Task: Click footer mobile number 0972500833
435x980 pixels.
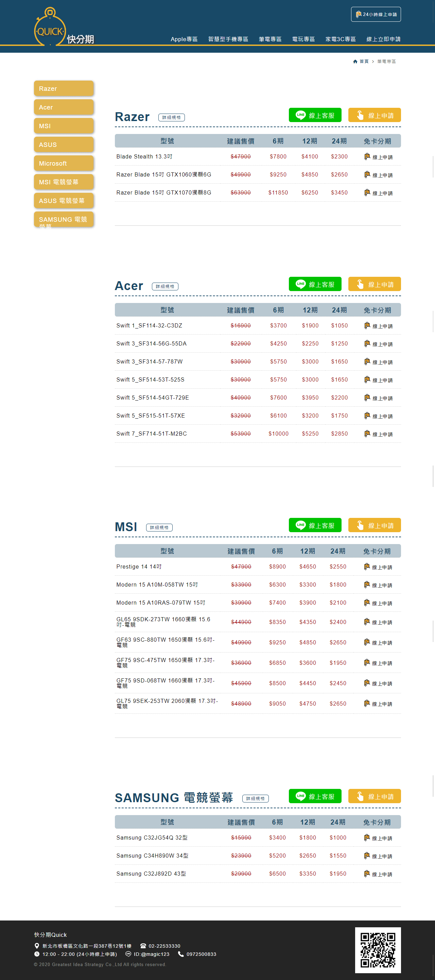Action: pyautogui.click(x=201, y=954)
